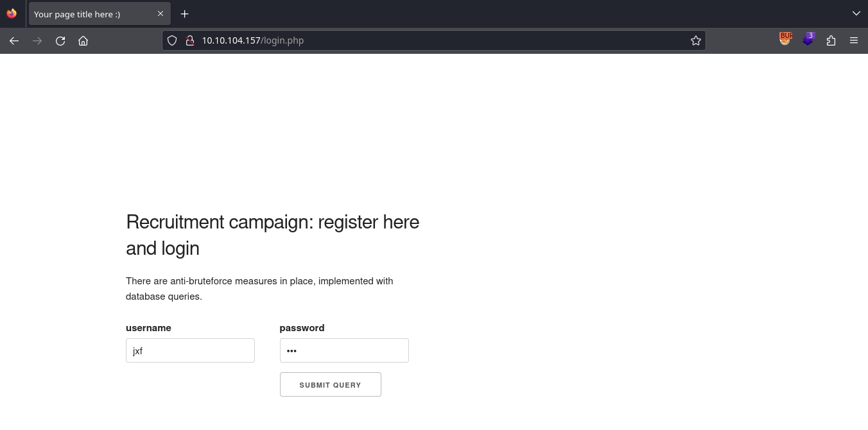
Task: Open the Extensions puzzle icon
Action: 831,40
